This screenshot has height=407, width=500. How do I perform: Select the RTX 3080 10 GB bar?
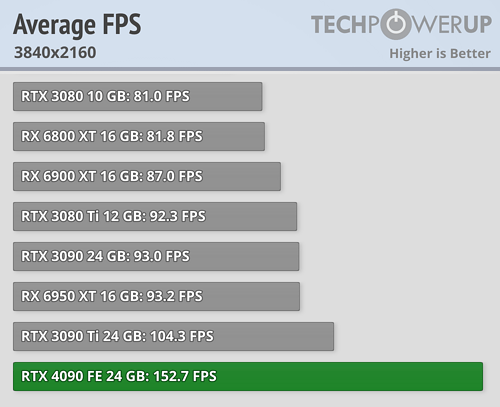click(x=138, y=96)
